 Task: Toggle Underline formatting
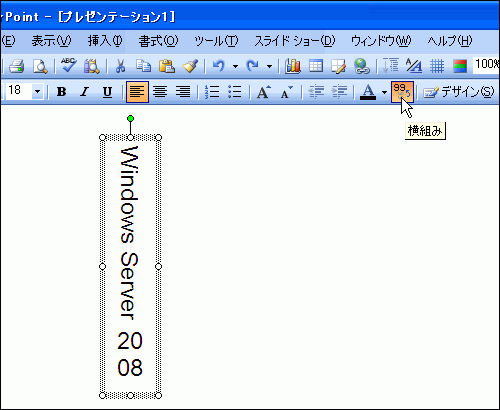click(107, 92)
